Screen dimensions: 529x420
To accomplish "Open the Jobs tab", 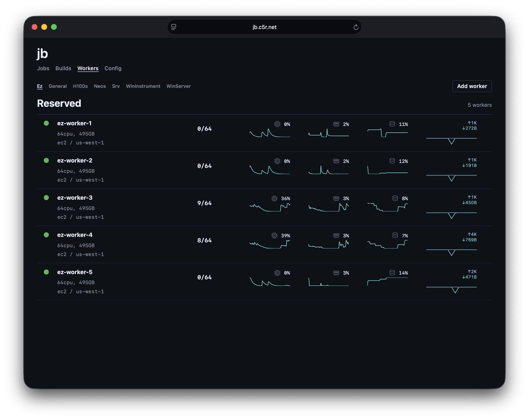I will pyautogui.click(x=43, y=68).
